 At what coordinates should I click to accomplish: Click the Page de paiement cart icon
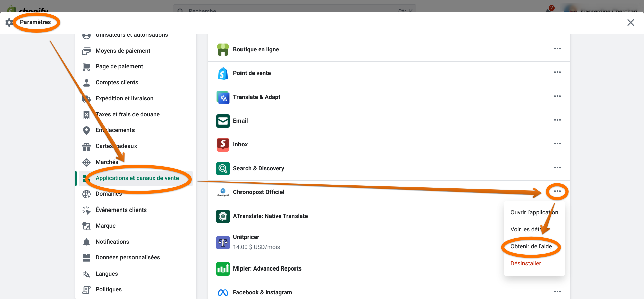86,67
